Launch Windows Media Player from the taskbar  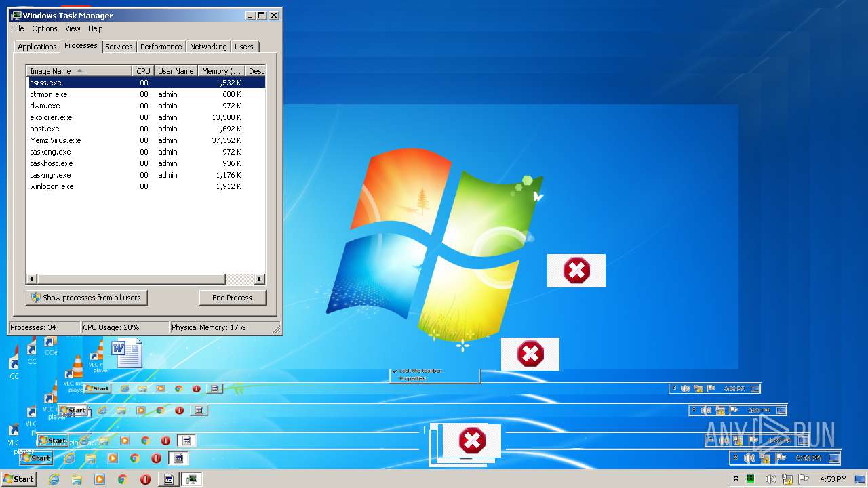100,479
